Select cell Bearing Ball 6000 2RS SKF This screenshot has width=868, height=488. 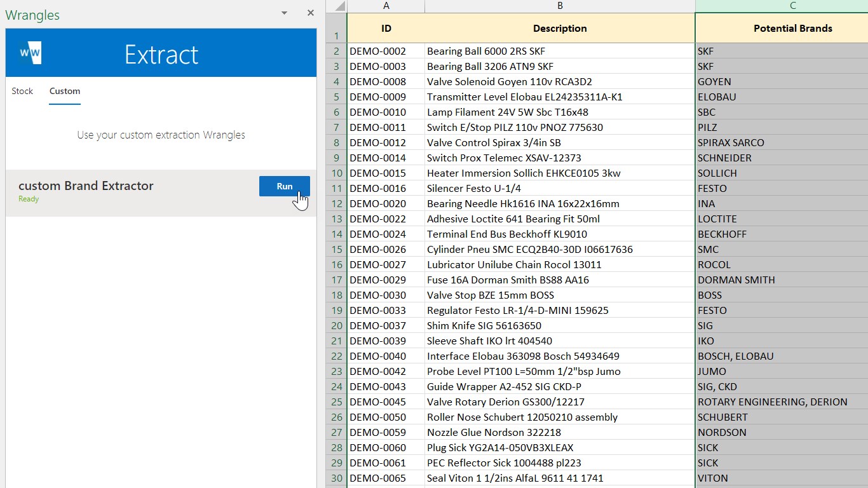(560, 51)
